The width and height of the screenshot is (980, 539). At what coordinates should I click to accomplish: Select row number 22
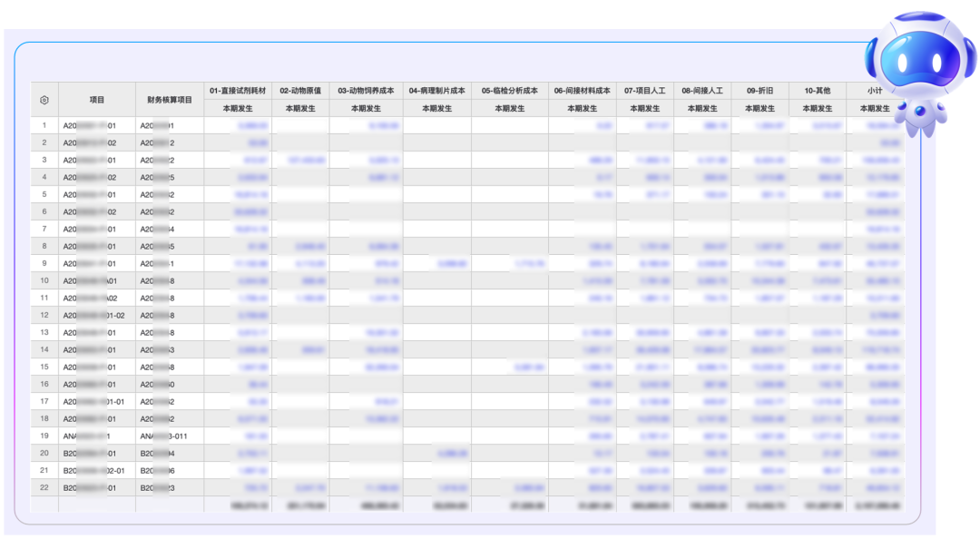[x=44, y=487]
